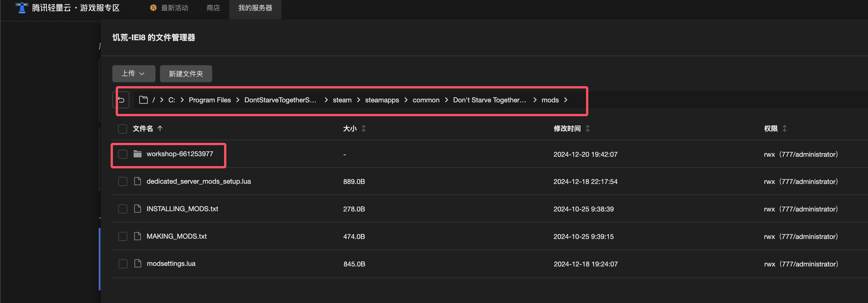Go to steam in the breadcrumb
Screen dimensions: 868x303
pyautogui.click(x=342, y=100)
